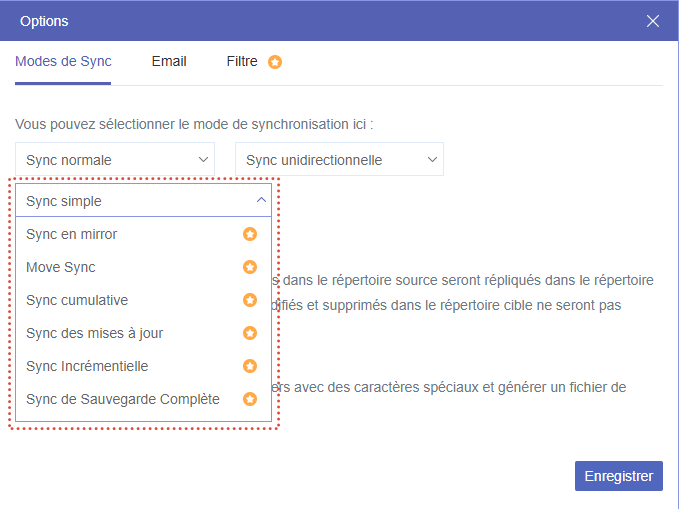This screenshot has width=679, height=509.
Task: Click premium star icon beside Sync cumulative
Action: tap(250, 300)
